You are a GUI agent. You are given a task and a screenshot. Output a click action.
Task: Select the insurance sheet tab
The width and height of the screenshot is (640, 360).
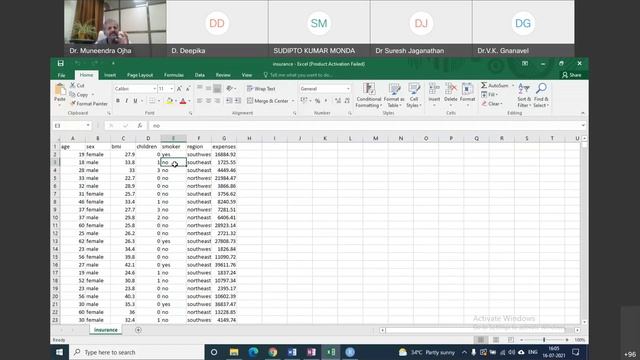[106, 330]
